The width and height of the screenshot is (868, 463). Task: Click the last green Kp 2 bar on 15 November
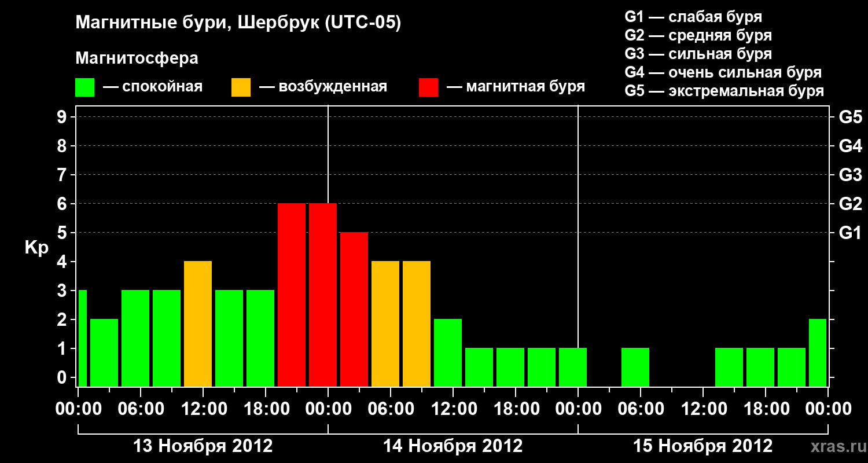point(818,352)
